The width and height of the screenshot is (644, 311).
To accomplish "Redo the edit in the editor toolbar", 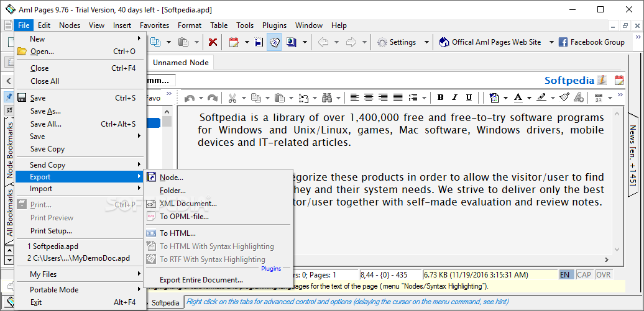I will tap(213, 97).
